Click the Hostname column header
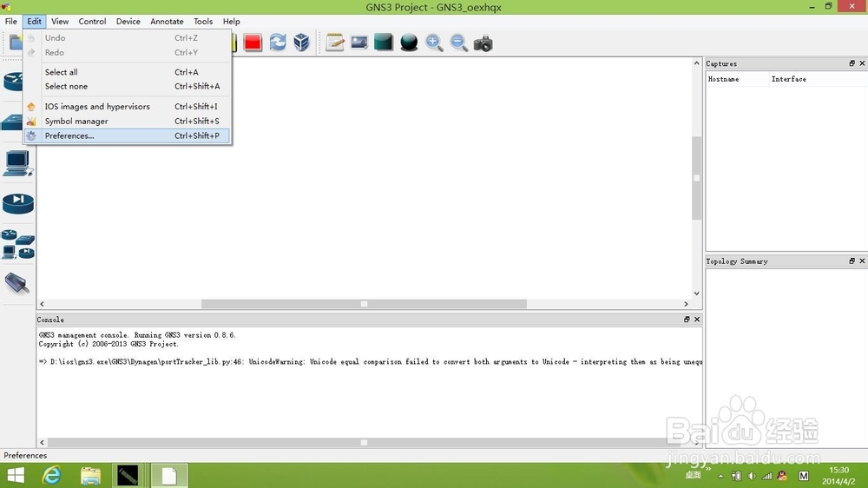Image resolution: width=868 pixels, height=488 pixels. [737, 79]
